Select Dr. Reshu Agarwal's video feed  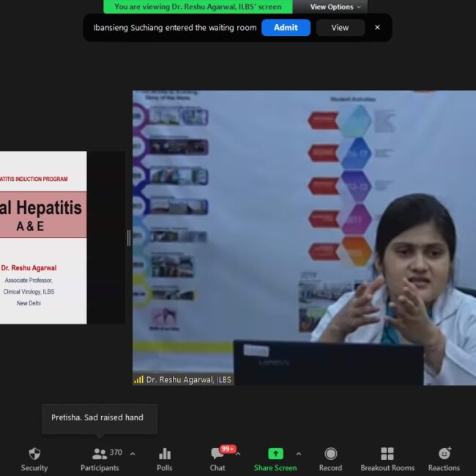(x=304, y=234)
